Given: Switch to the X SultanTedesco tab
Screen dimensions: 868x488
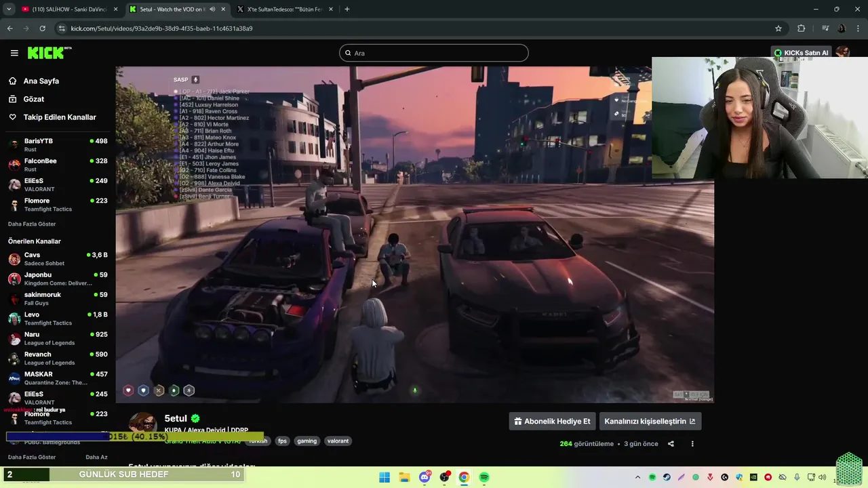Looking at the screenshot, I should coord(285,9).
